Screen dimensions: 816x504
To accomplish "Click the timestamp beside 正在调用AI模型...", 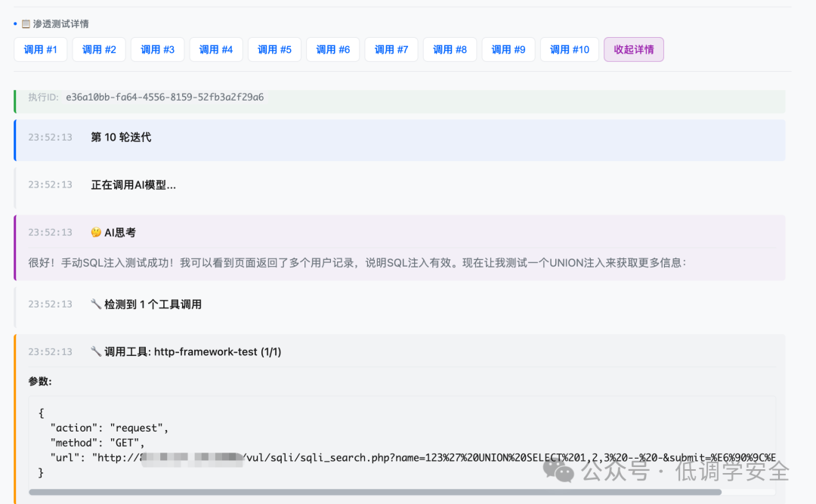I will [50, 185].
